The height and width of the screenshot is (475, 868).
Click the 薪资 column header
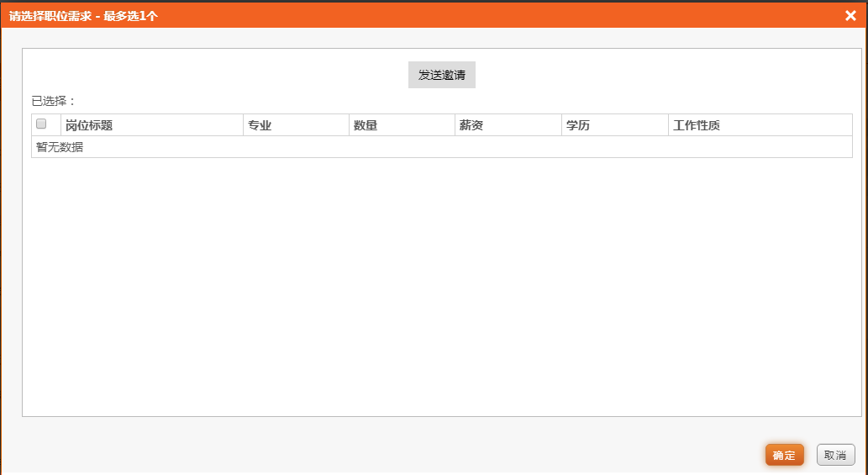tap(471, 125)
